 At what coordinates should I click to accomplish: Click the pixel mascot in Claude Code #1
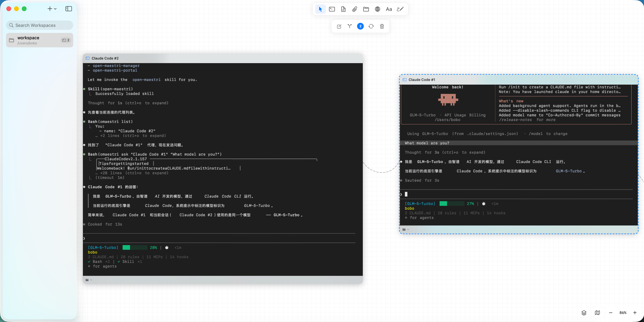click(x=448, y=100)
